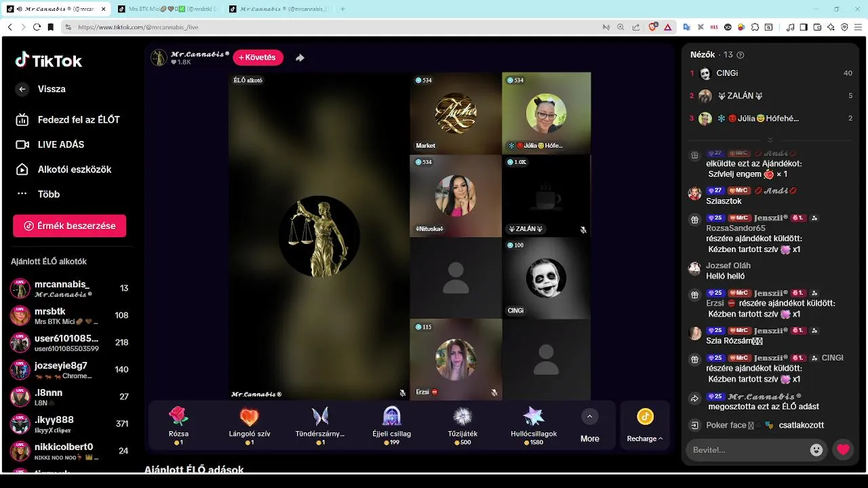Click the address bar URL

[x=138, y=27]
